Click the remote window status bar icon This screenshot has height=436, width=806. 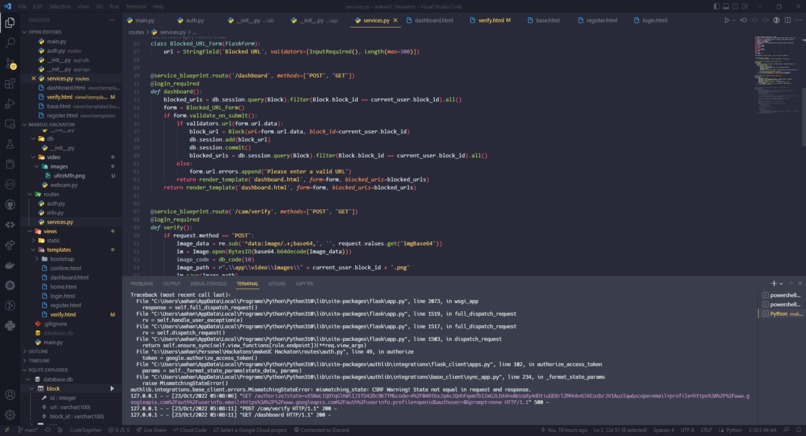7,430
